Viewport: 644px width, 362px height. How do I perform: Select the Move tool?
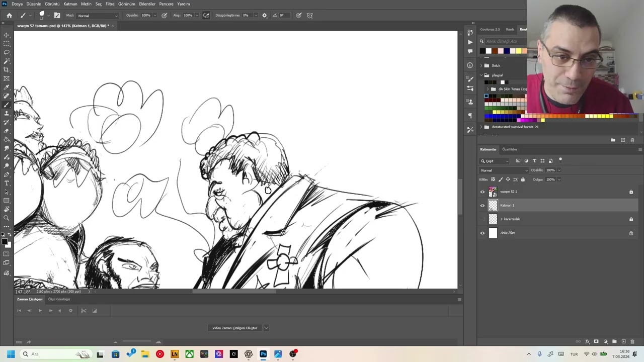pos(7,35)
